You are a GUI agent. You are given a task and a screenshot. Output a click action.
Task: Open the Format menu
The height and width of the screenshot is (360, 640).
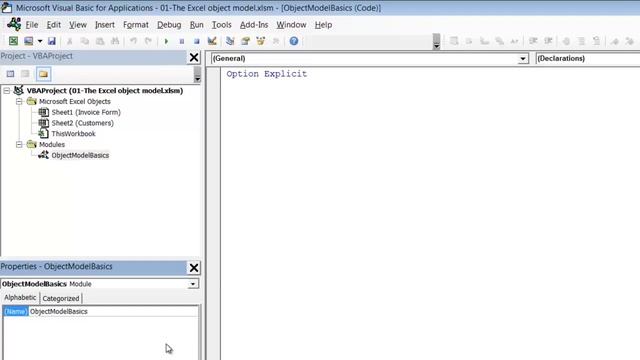point(136,25)
